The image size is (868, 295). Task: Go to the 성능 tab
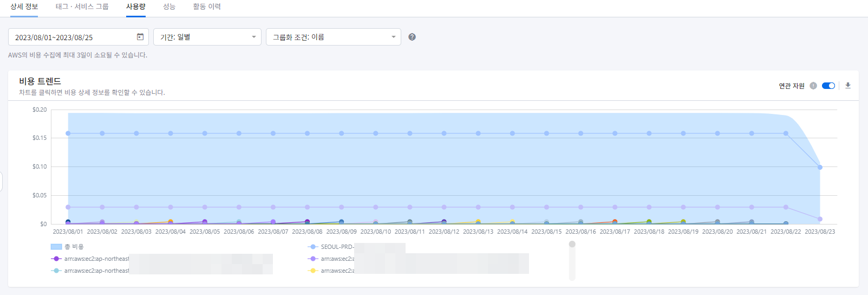[x=169, y=7]
